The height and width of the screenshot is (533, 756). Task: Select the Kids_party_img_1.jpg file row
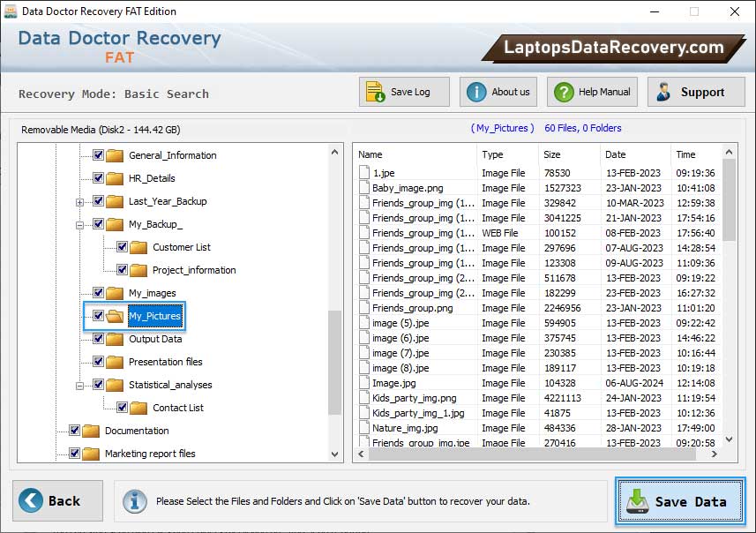point(537,413)
